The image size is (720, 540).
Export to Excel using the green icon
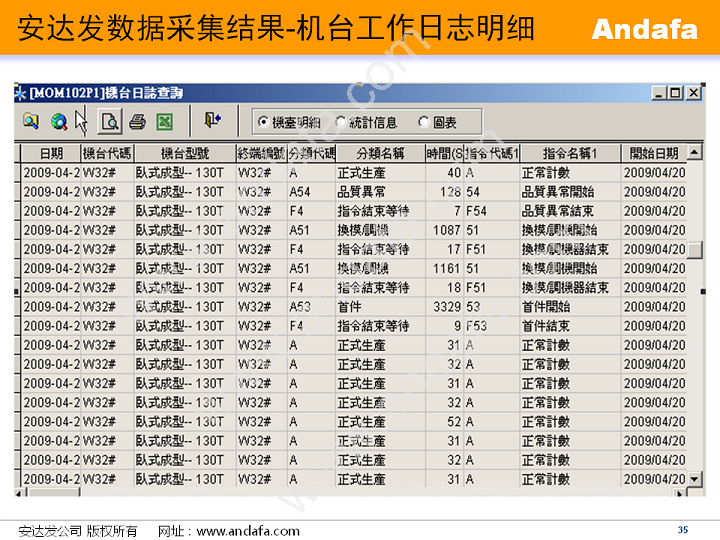coord(165,122)
